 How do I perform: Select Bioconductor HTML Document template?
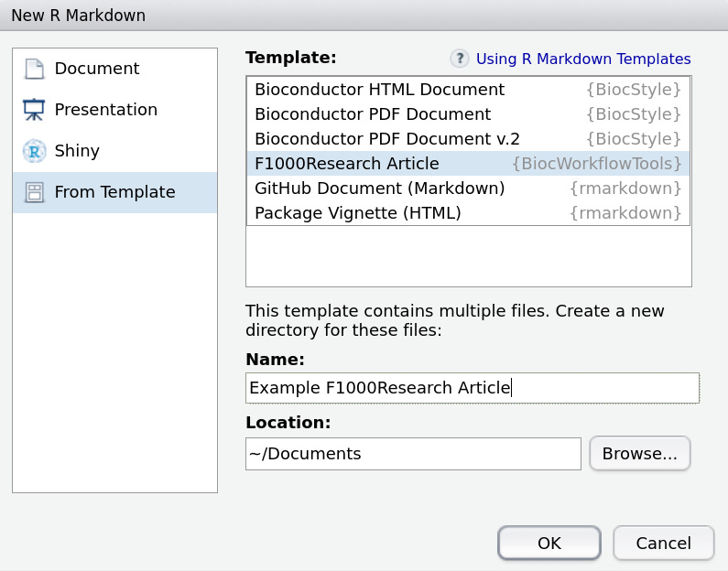pyautogui.click(x=379, y=90)
